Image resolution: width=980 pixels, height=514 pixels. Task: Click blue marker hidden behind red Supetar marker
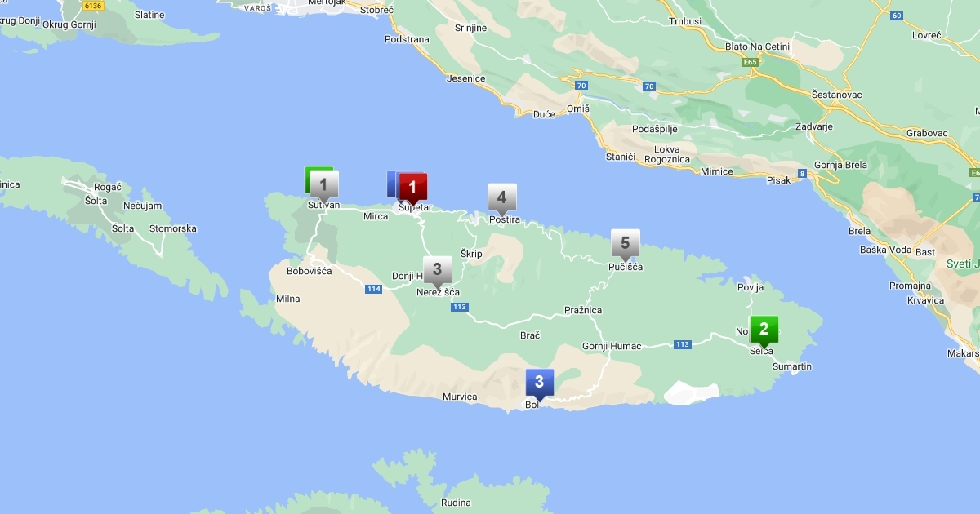point(391,184)
